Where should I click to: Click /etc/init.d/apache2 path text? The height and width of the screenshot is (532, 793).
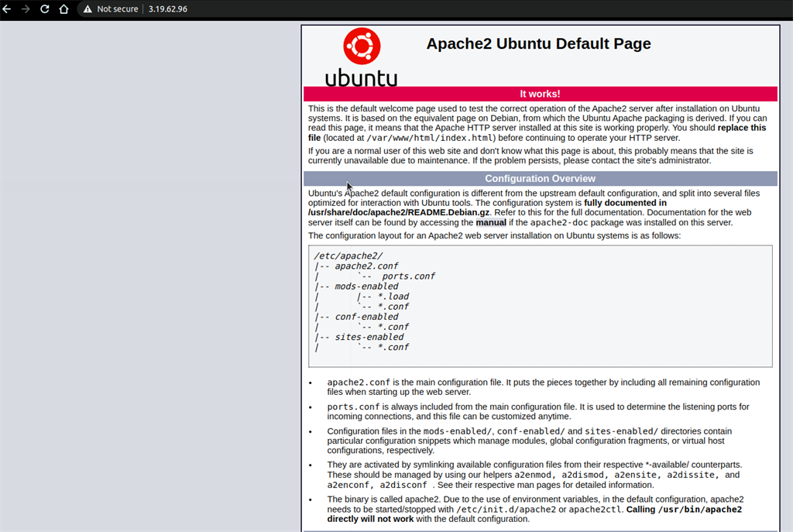pos(506,510)
